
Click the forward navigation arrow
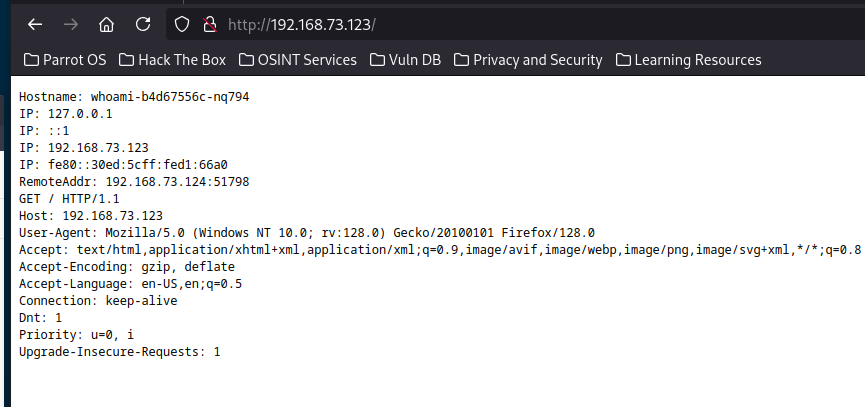[71, 23]
